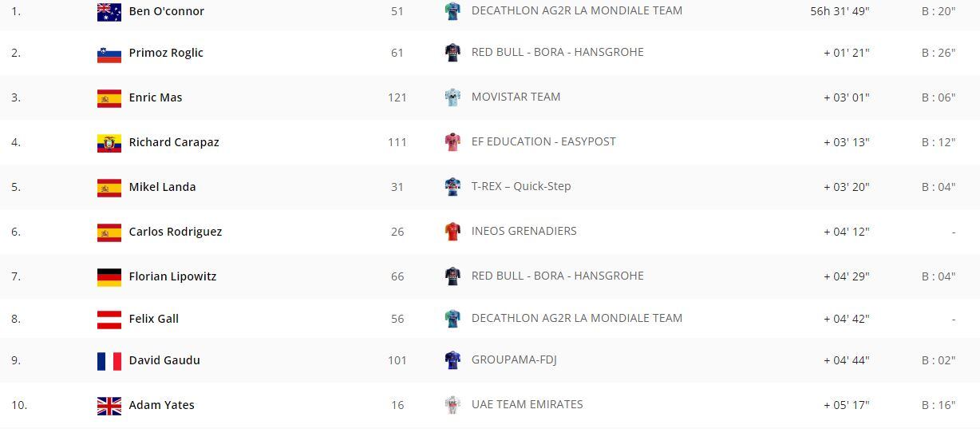980x429 pixels.
Task: Click the German flag beside Florian Lipowitz
Action: [109, 277]
